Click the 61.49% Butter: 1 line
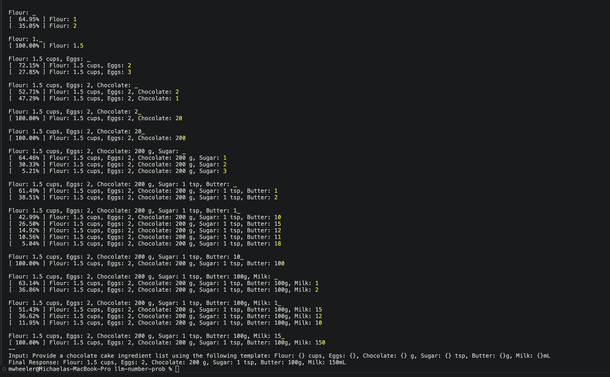The width and height of the screenshot is (610, 377). 143,191
